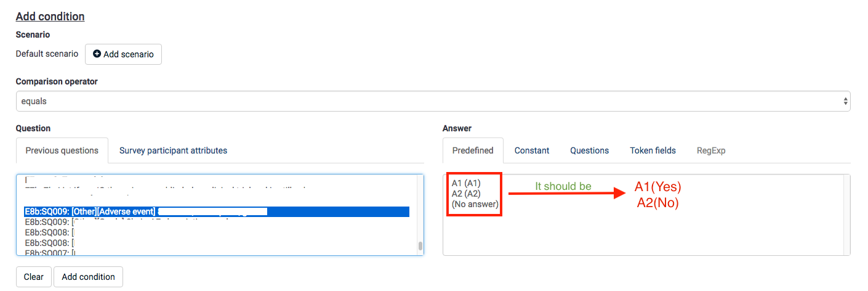Select the Predefined answer tab
Screen dimensions: 868x291
[x=473, y=150]
